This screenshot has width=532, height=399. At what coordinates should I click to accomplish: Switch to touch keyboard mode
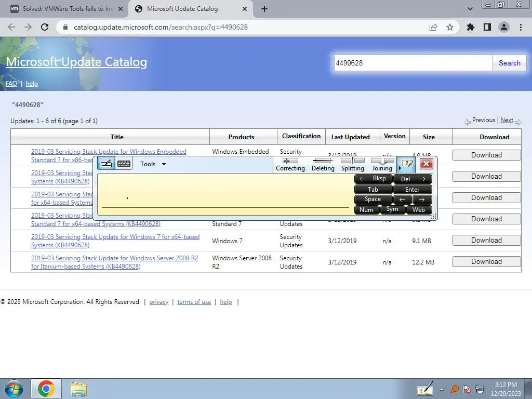click(124, 164)
